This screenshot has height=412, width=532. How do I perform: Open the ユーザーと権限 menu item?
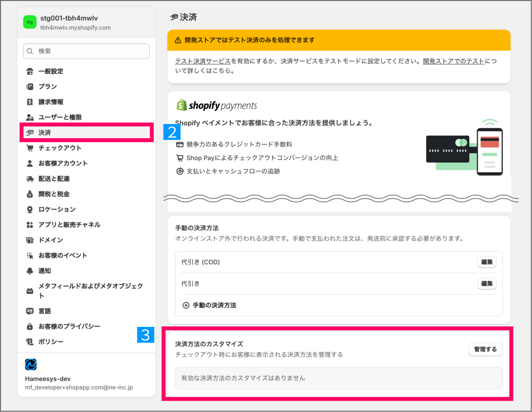click(x=60, y=117)
